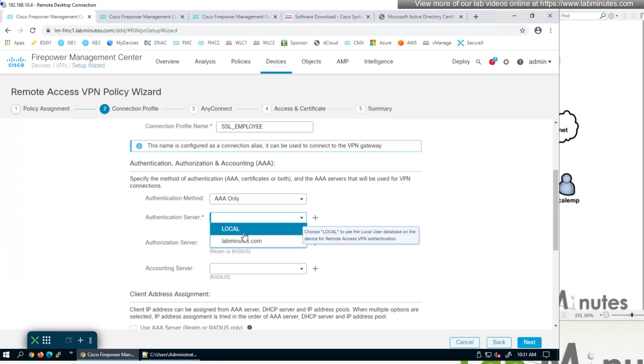Screen dimensions: 644x364
Task: Click the Next button
Action: (529, 342)
